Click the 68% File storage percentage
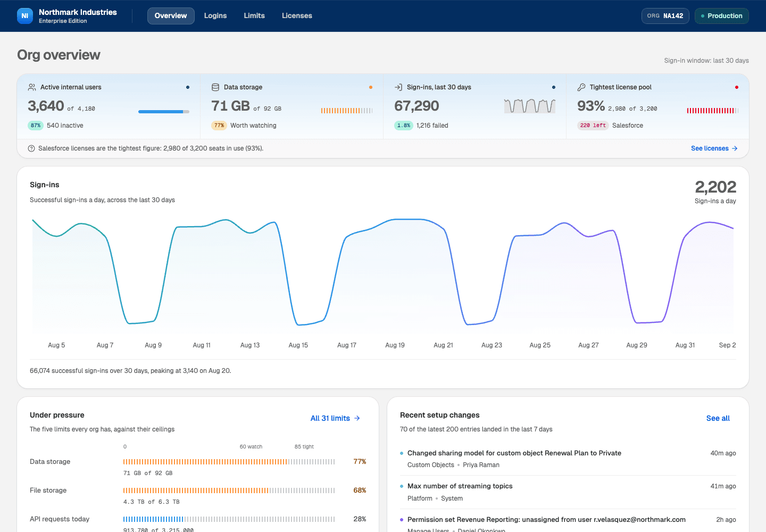766x532 pixels. (360, 491)
